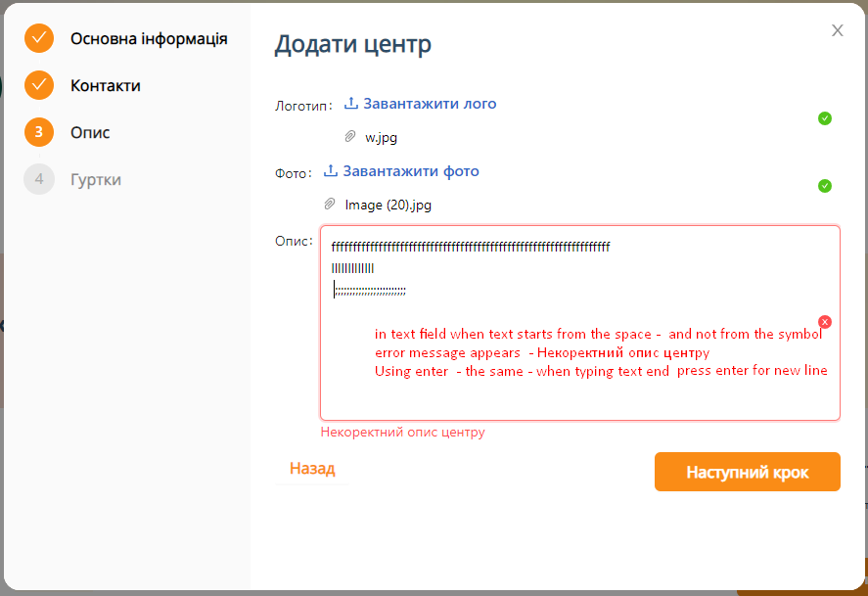Click the numbered circle of step 3
The image size is (868, 596).
coord(39,132)
